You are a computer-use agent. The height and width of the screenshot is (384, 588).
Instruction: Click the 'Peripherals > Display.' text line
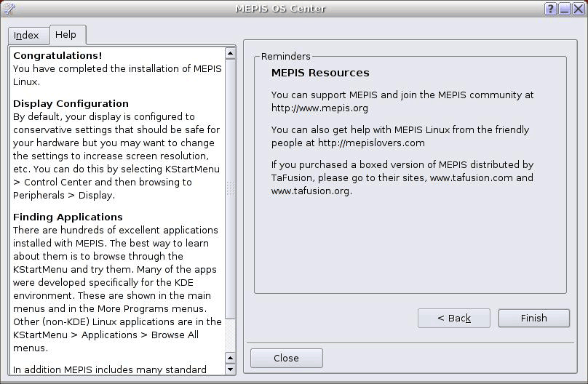64,196
